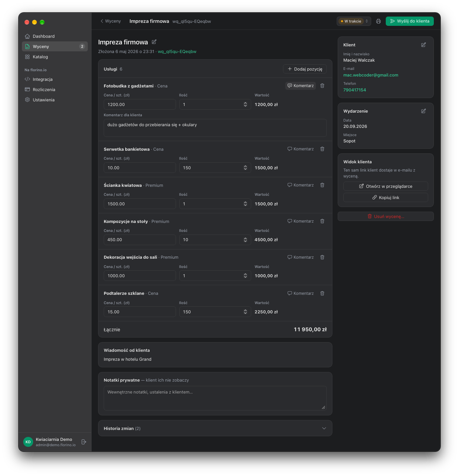Adjust quantity stepper for Podtalerze szklane
Screen dimensions: 459x476
coord(245,312)
